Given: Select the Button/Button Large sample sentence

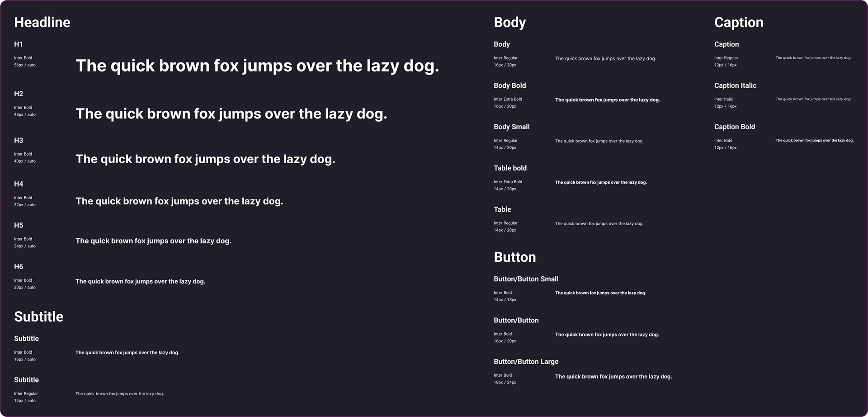Looking at the screenshot, I should 613,377.
